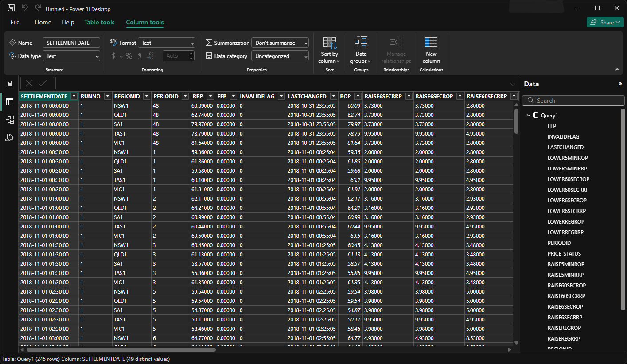The image size is (627, 364).
Task: Cancel formula with X button
Action: tap(29, 83)
